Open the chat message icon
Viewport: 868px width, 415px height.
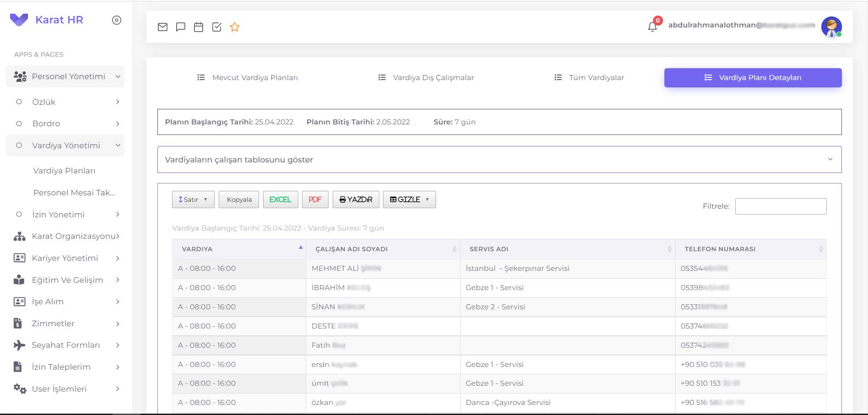(180, 27)
